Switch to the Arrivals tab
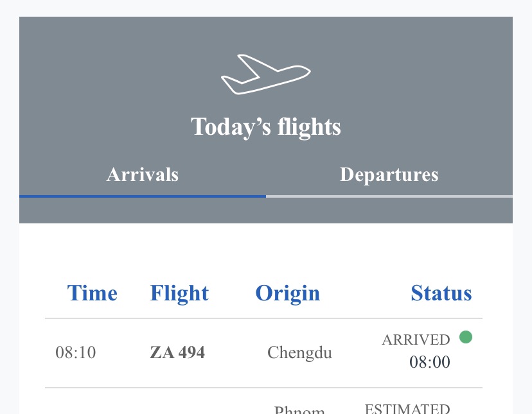This screenshot has height=414, width=532. point(143,175)
